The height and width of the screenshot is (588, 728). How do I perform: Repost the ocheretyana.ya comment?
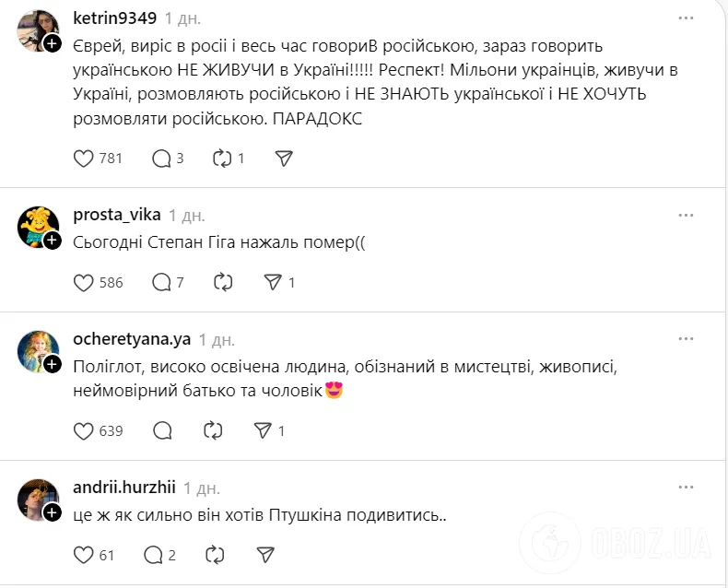tap(214, 430)
